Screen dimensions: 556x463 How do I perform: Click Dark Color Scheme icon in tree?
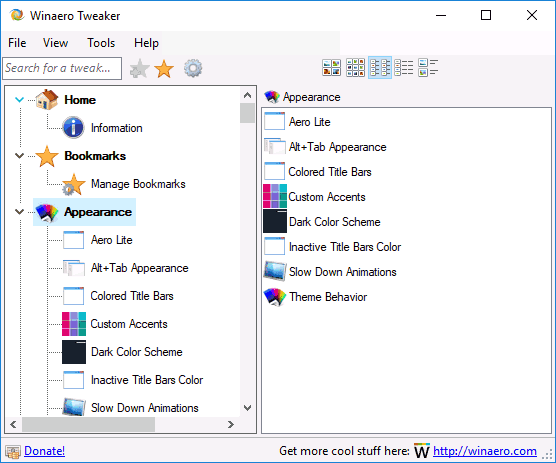tap(74, 352)
